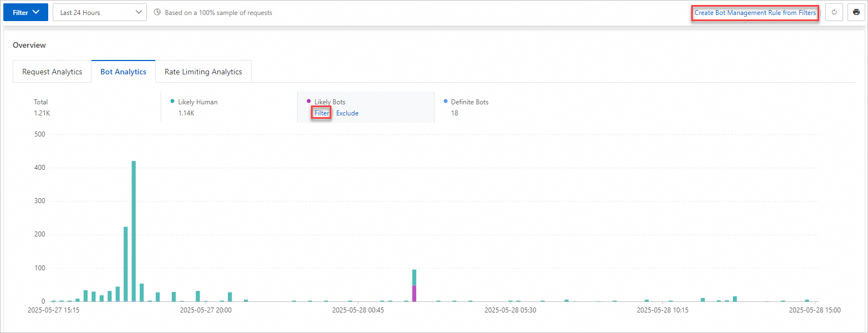
Task: Click the Definite Bots count 18
Action: click(x=455, y=113)
